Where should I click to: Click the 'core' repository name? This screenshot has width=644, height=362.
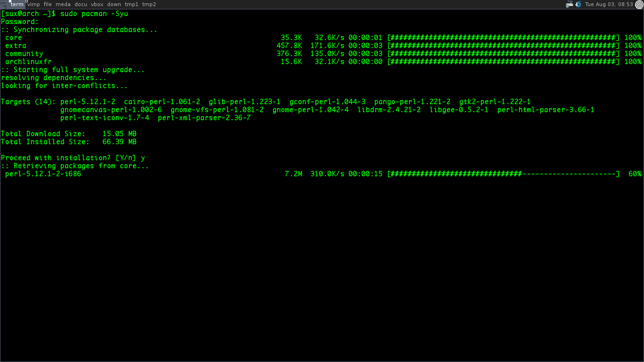coord(14,38)
